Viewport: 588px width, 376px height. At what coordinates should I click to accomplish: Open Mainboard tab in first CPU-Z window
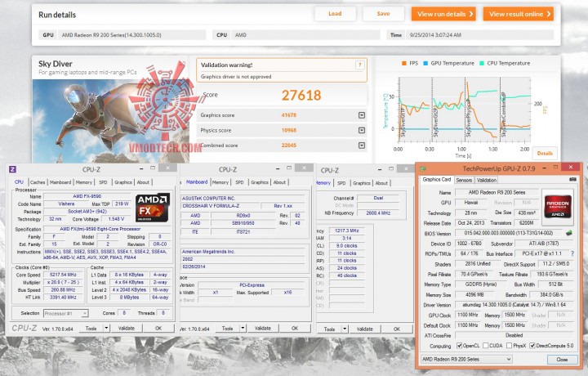coord(60,182)
